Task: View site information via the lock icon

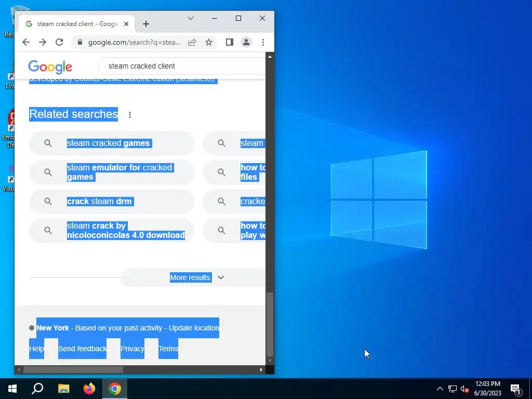Action: (80, 42)
